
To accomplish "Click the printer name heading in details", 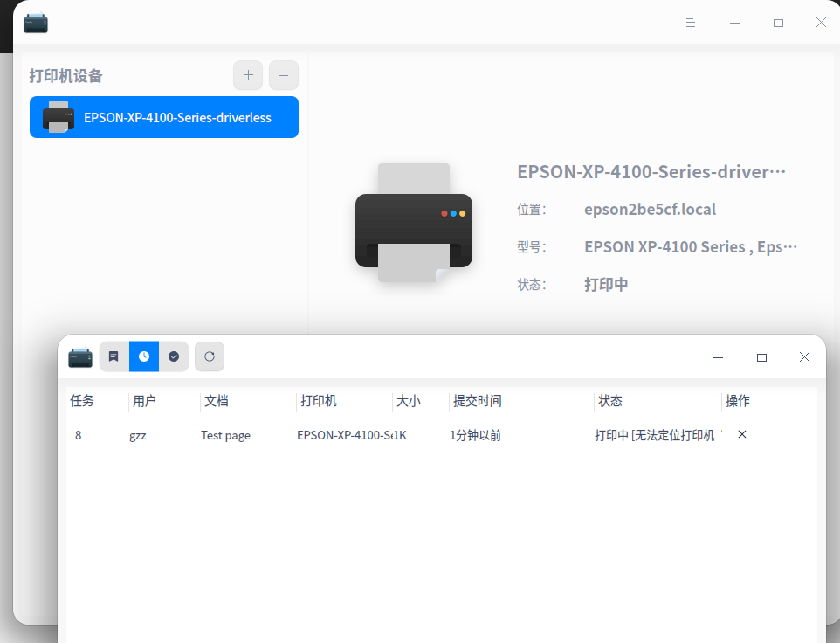I will [x=651, y=172].
